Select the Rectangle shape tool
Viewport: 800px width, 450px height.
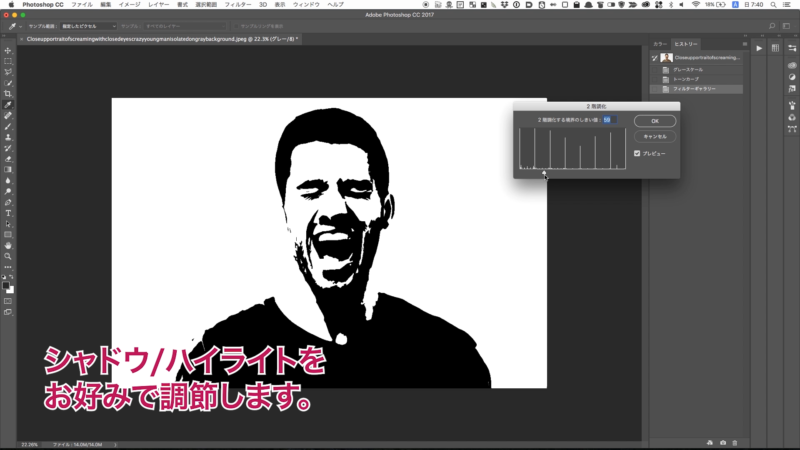(x=8, y=235)
